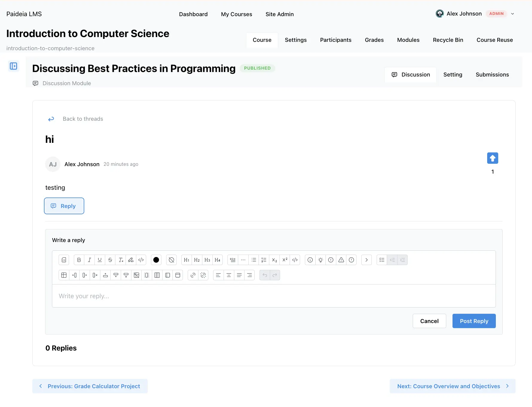Apply italic formatting in the toolbar
Screen dimensions: 532x407
(x=89, y=260)
